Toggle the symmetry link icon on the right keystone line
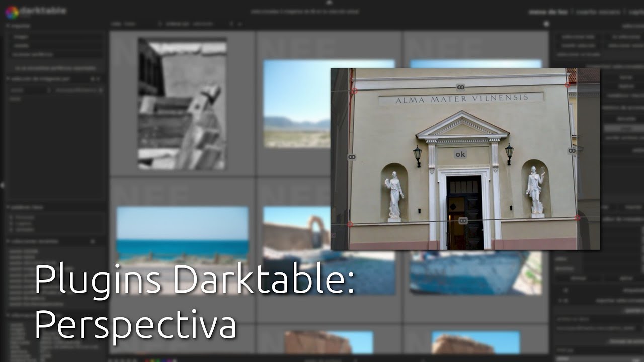 [572, 151]
